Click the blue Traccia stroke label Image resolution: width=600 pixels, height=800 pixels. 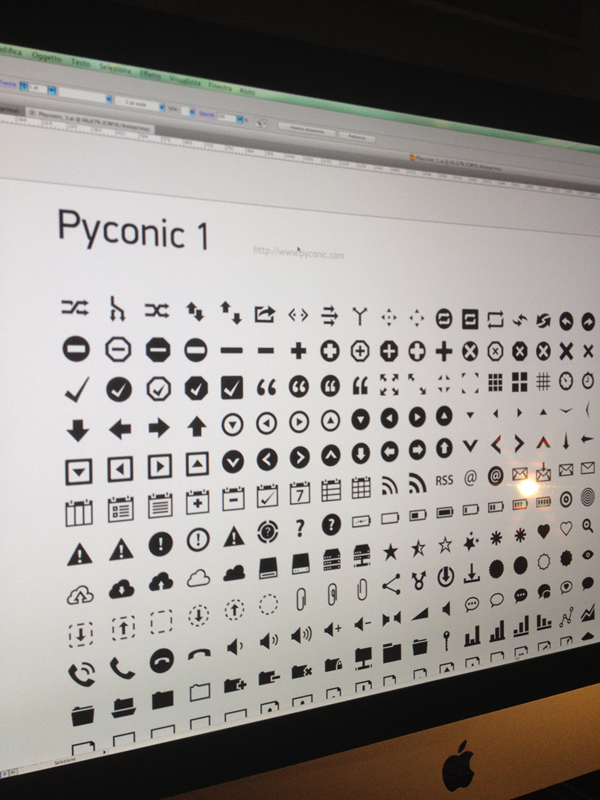7,84
